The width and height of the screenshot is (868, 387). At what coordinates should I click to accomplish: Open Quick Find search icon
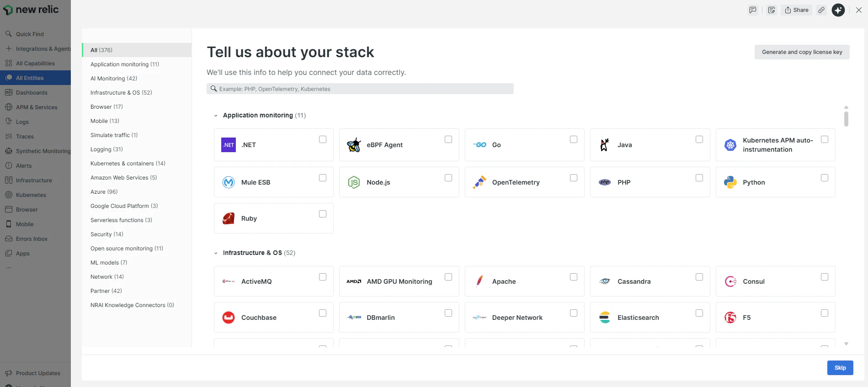point(8,34)
